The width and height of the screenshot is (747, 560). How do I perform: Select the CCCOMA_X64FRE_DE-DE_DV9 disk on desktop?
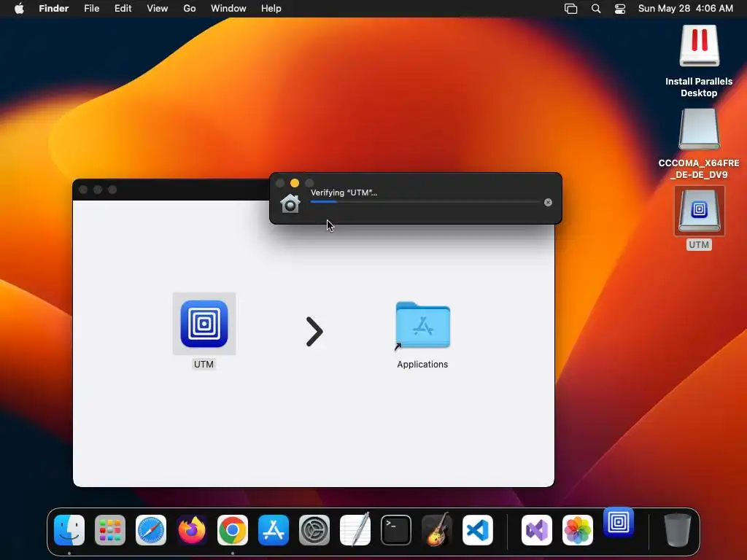point(699,129)
